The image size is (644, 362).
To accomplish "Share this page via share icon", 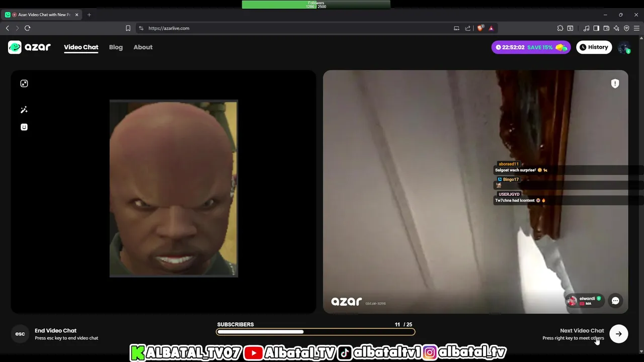I will (x=468, y=28).
